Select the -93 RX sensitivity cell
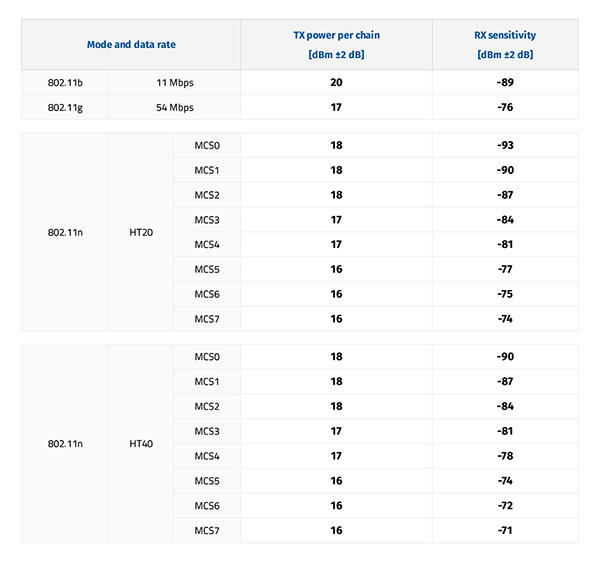 tap(504, 145)
